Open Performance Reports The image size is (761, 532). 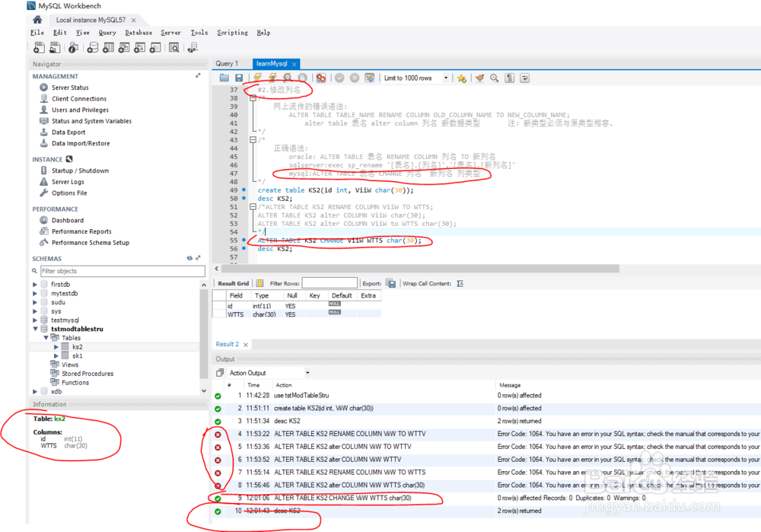(x=81, y=231)
